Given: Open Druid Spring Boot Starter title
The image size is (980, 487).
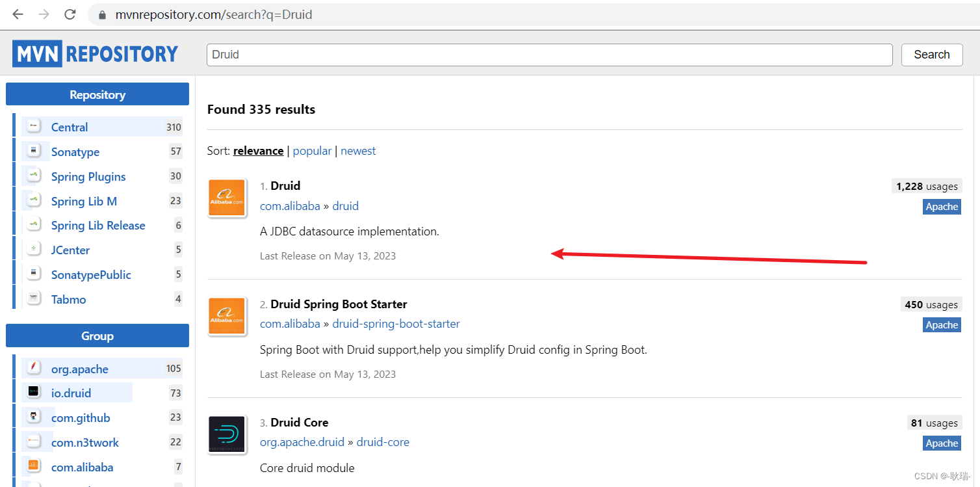Looking at the screenshot, I should 339,304.
